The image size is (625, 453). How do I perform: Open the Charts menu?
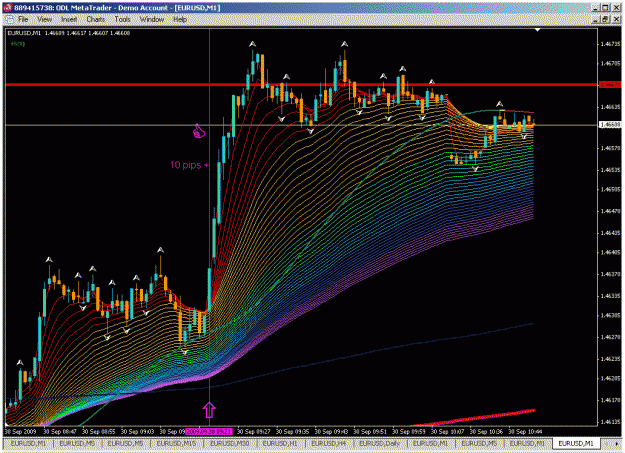pos(96,19)
